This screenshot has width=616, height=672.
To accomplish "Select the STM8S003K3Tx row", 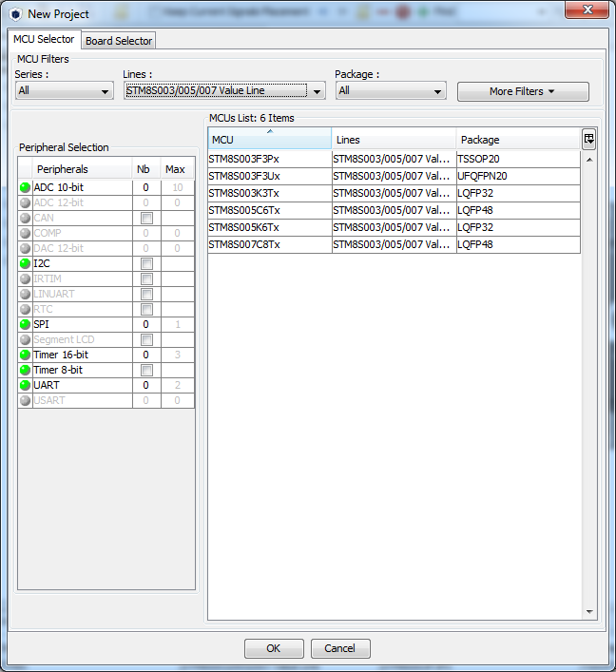I will (x=394, y=193).
